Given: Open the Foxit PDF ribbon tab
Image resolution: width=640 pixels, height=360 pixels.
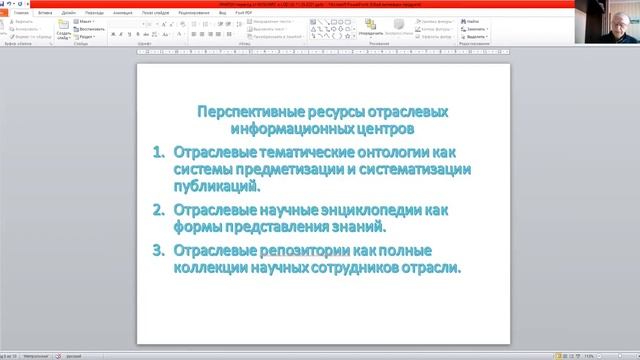Looking at the screenshot, I should (244, 13).
